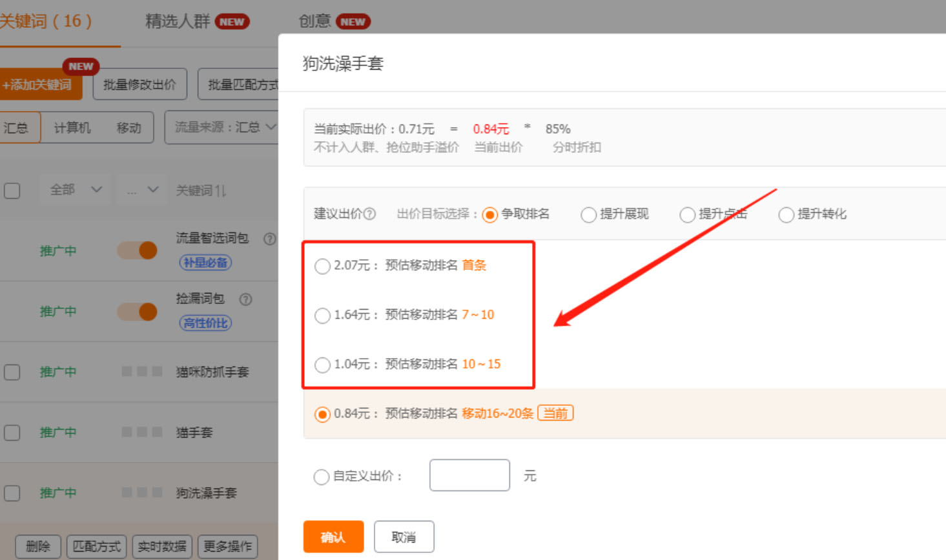Choose the 1.04元 rank 10~15 bid option

[322, 365]
